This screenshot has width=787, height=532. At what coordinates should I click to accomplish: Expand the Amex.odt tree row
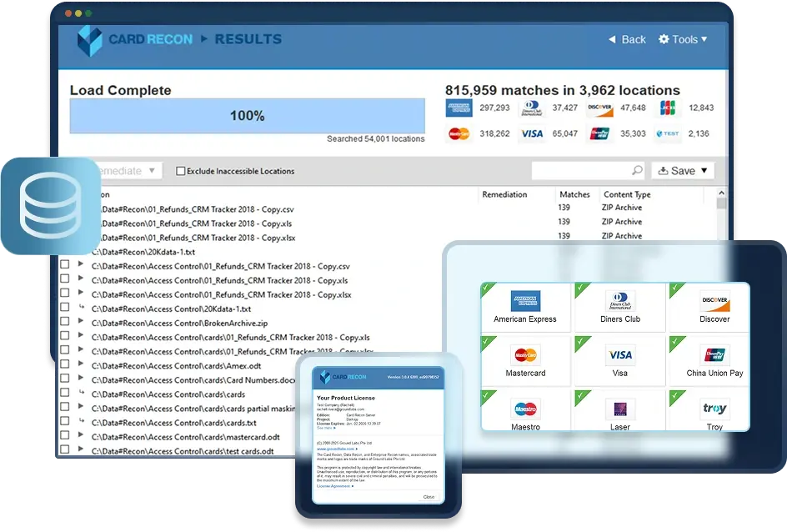point(81,365)
